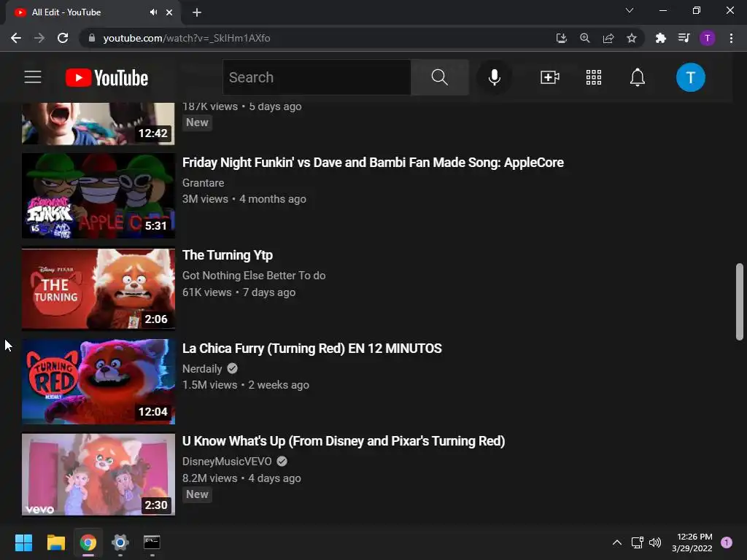Go to YouTube home via logo
This screenshot has height=560, width=747.
point(107,77)
